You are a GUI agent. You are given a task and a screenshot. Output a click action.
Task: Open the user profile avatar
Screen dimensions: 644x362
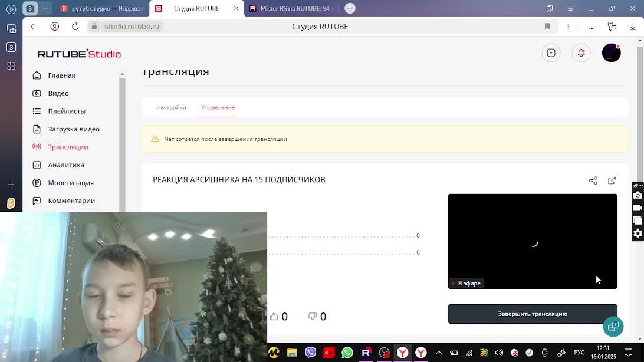point(611,53)
